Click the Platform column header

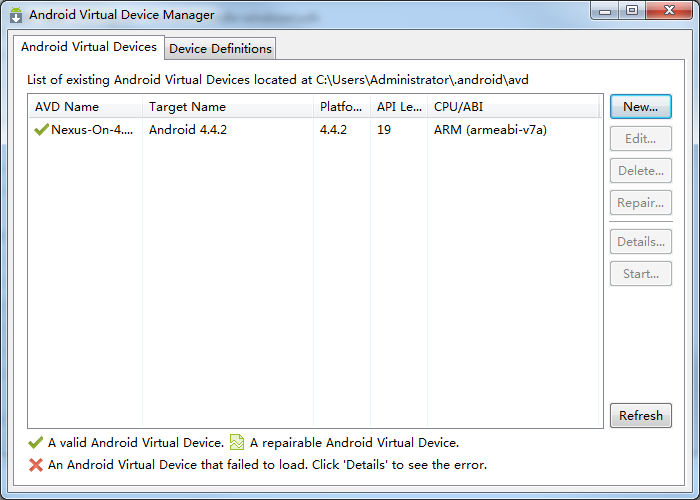342,107
